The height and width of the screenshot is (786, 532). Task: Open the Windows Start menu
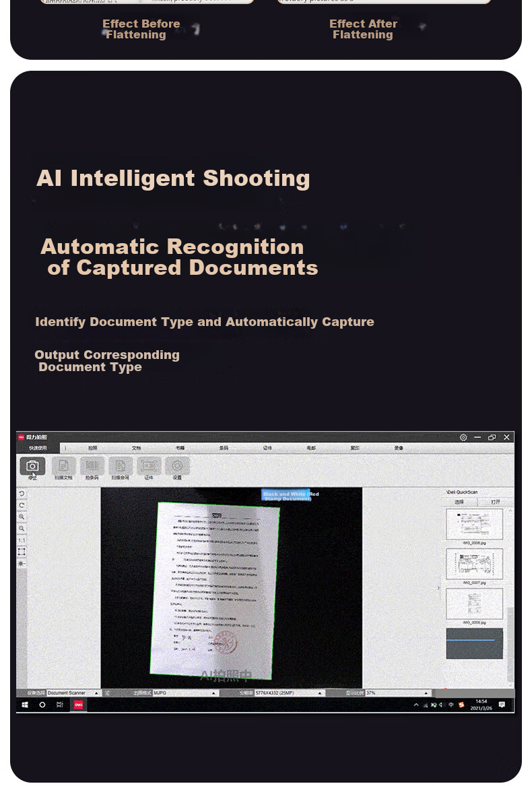pos(24,705)
